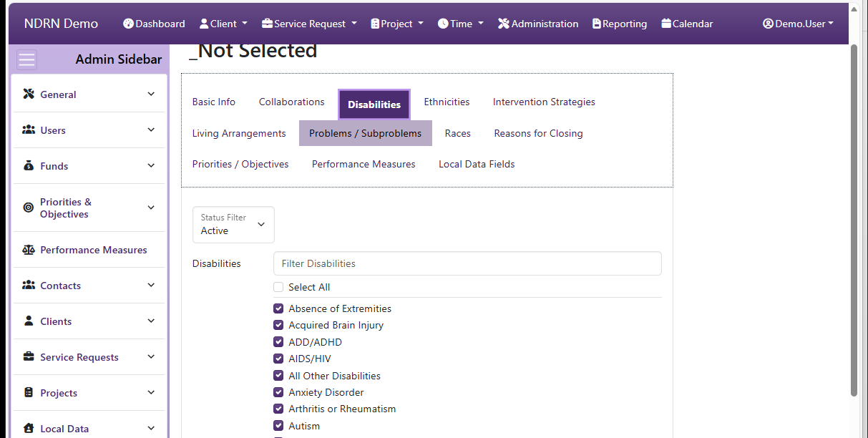868x438 pixels.
Task: Click the Demo.User profile icon
Action: coord(769,24)
